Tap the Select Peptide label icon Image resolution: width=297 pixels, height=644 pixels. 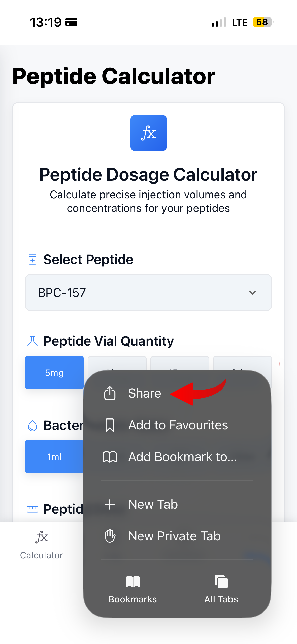pyautogui.click(x=32, y=260)
